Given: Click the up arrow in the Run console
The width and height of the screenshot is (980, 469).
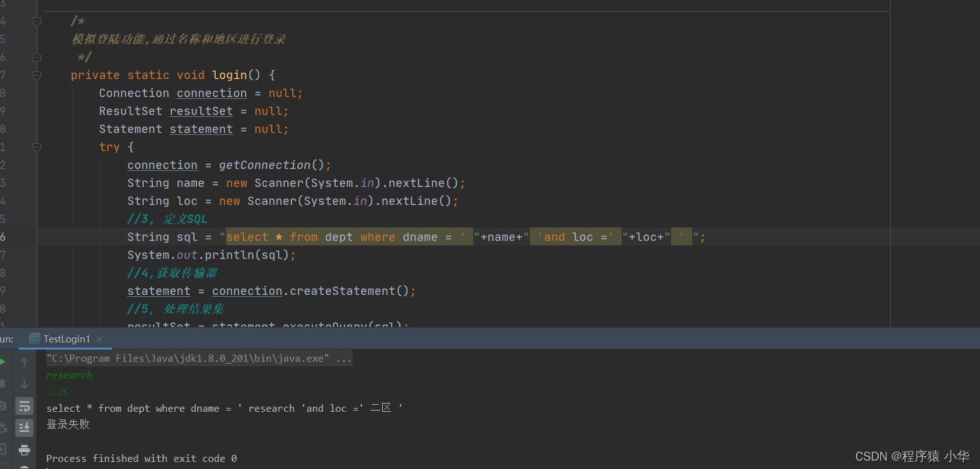Looking at the screenshot, I should pyautogui.click(x=24, y=362).
